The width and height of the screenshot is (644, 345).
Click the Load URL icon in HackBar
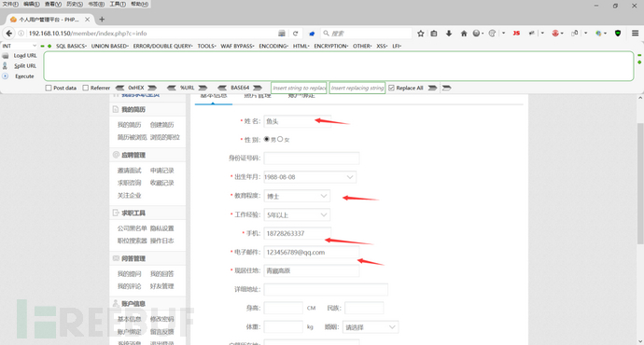click(6, 55)
